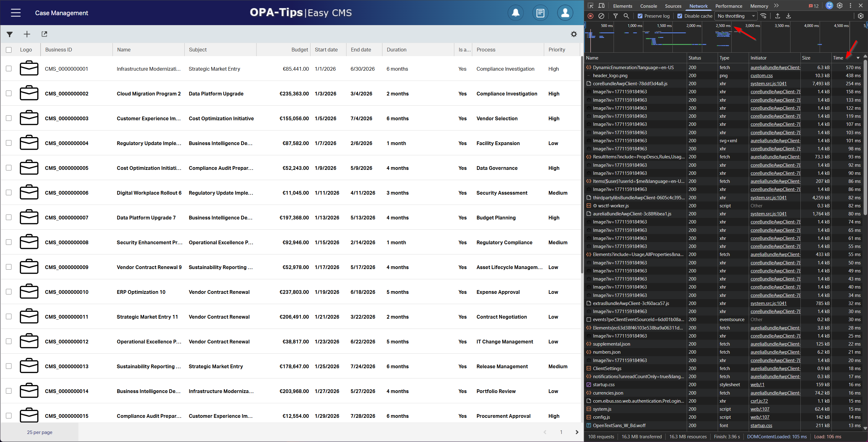
Task: Click the DevTools search magnifier icon
Action: coord(626,16)
